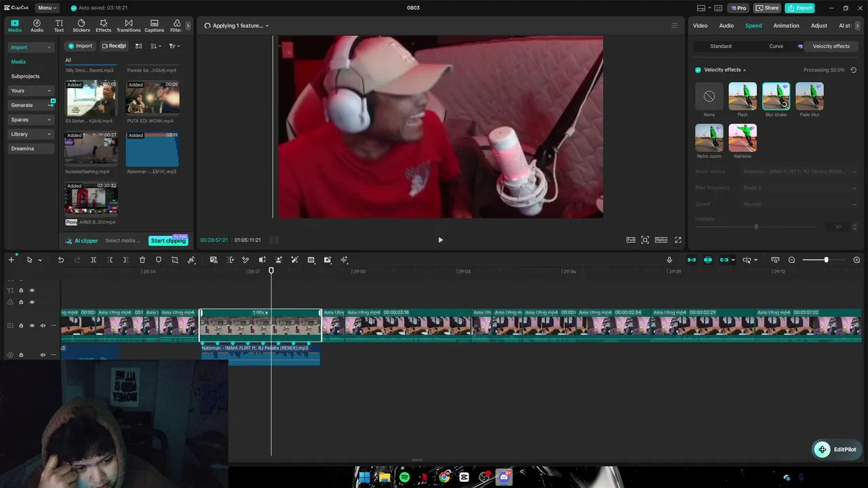This screenshot has width=868, height=488.
Task: Lock the audio music track
Action: (21, 354)
